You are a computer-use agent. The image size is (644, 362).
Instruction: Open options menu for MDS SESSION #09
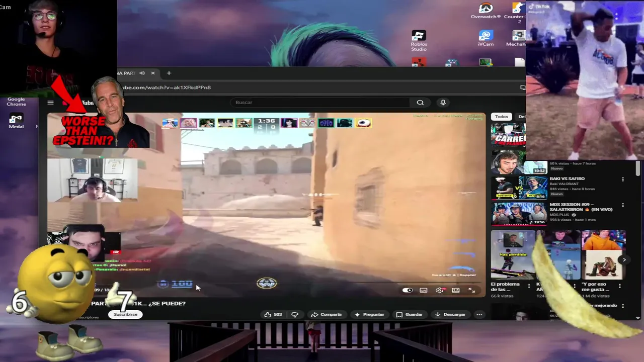pyautogui.click(x=623, y=206)
